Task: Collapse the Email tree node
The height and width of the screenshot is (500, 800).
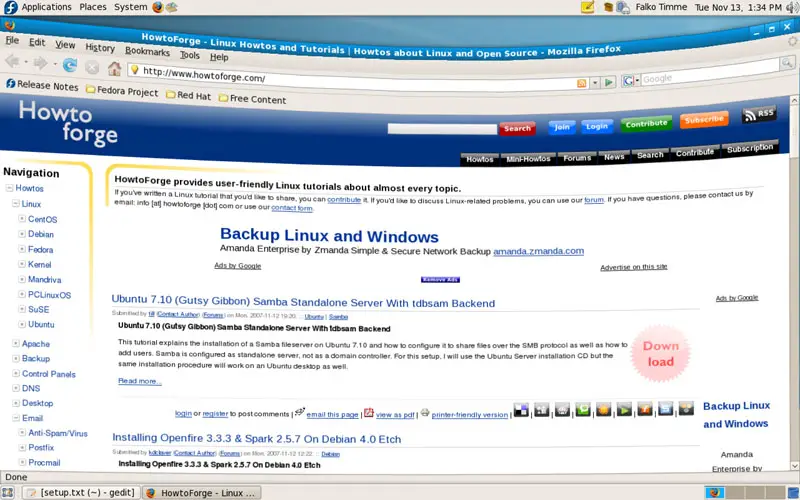Action: tap(16, 418)
